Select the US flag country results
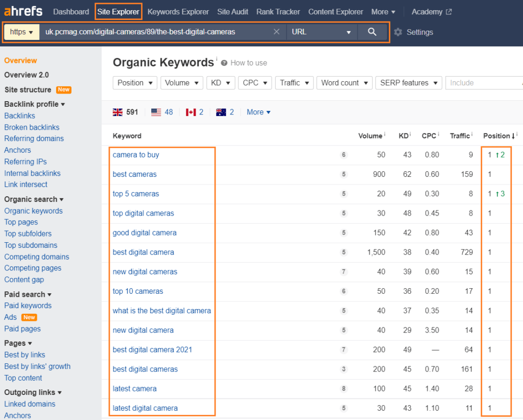This screenshot has height=420, width=523. tap(162, 112)
